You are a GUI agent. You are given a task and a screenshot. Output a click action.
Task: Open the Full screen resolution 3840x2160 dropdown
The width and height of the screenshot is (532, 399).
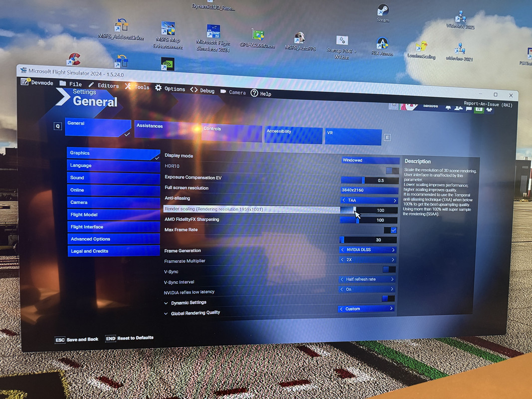(x=369, y=191)
